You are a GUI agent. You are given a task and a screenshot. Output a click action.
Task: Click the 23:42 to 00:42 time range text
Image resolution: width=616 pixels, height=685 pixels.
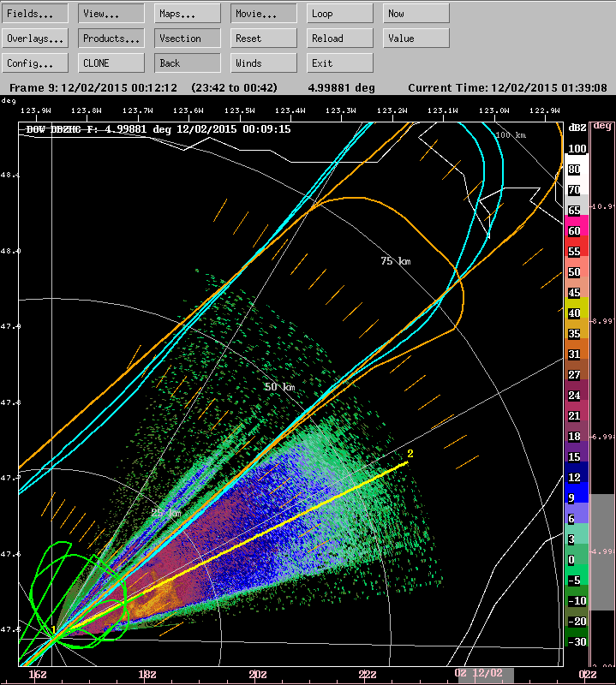pos(235,88)
